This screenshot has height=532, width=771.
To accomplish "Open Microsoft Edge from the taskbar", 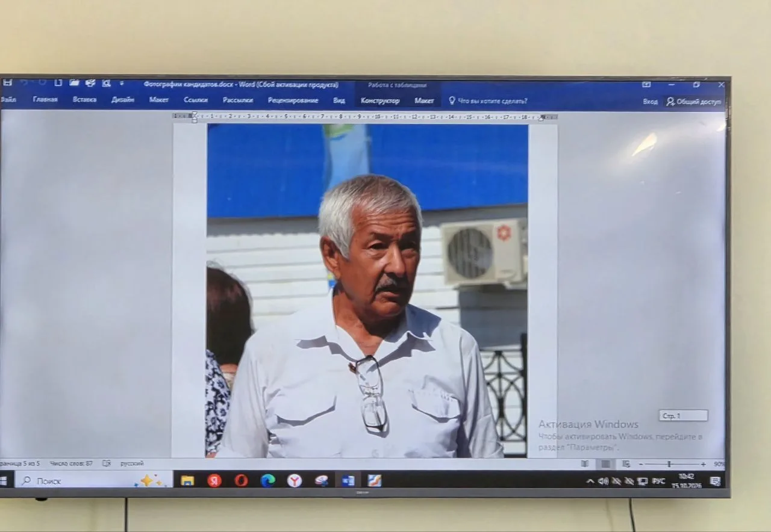I will click(268, 480).
